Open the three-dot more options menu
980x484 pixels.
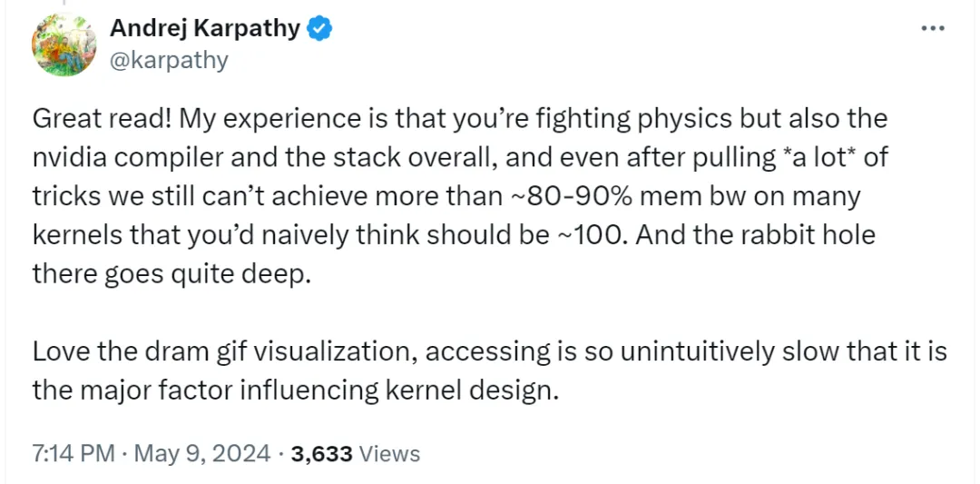pos(933,28)
